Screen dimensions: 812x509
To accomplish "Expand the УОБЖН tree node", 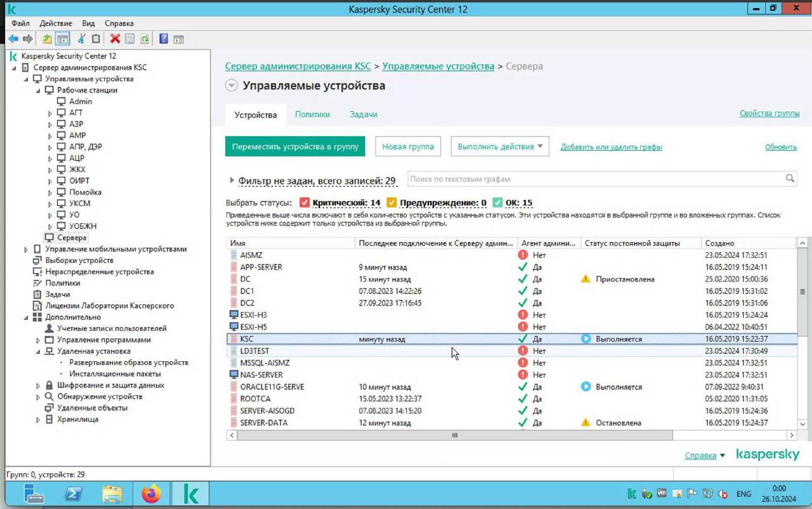I will point(50,226).
